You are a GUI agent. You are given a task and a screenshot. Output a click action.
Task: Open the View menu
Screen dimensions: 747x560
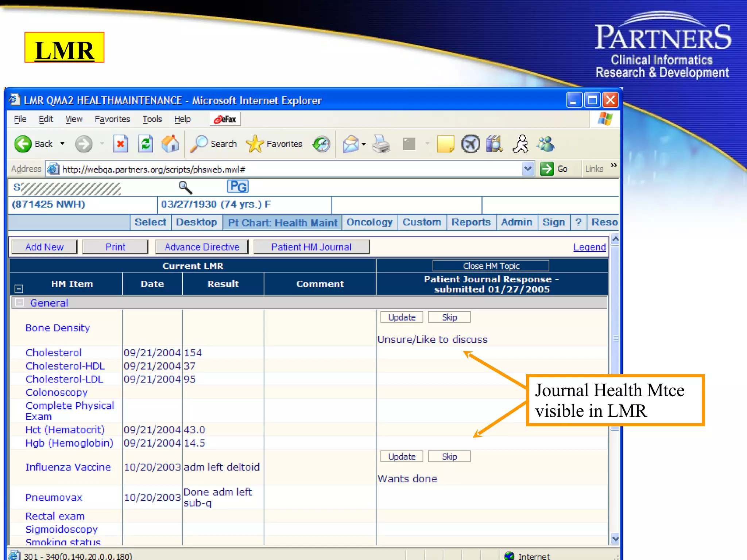click(x=74, y=119)
